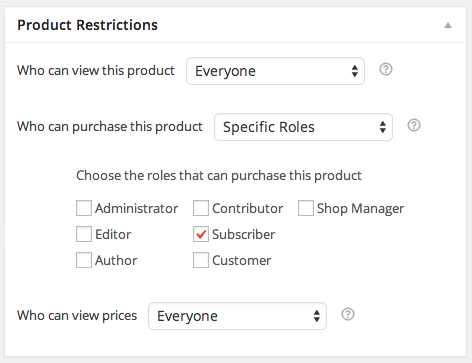
Task: Open the 'Who can view prices' dropdown
Action: [x=237, y=316]
